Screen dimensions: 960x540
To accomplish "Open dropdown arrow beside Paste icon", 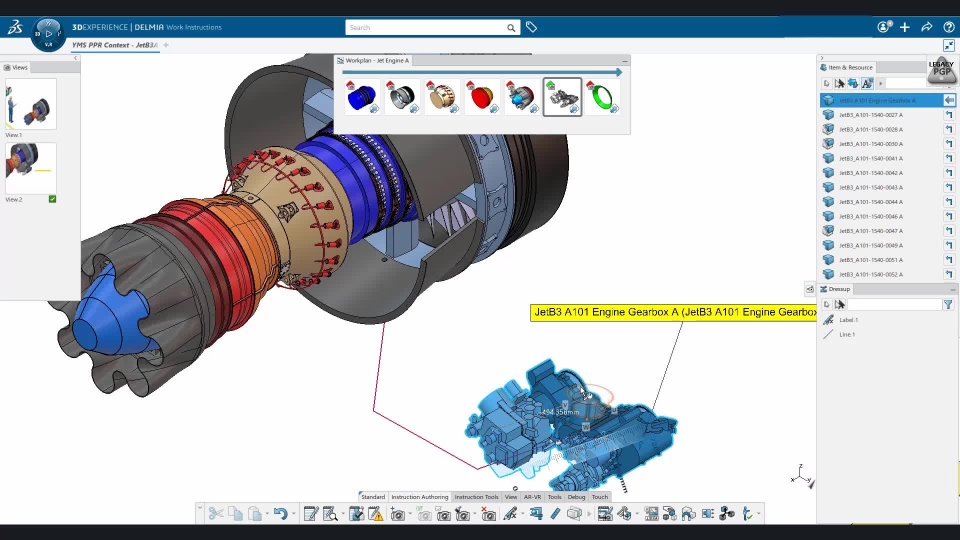I will (267, 514).
